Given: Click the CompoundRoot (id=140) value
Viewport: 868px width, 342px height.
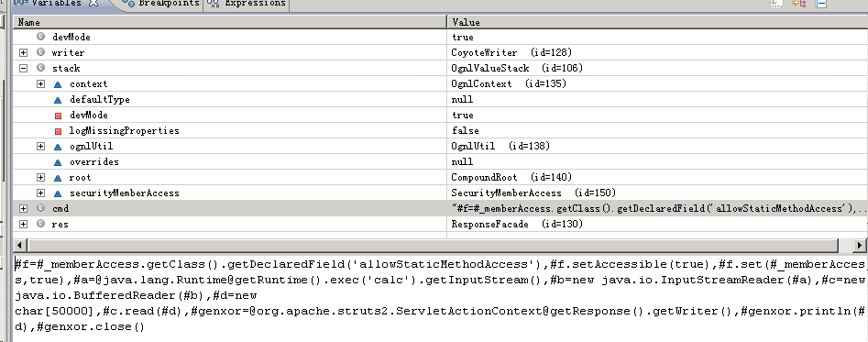Looking at the screenshot, I should (x=511, y=177).
